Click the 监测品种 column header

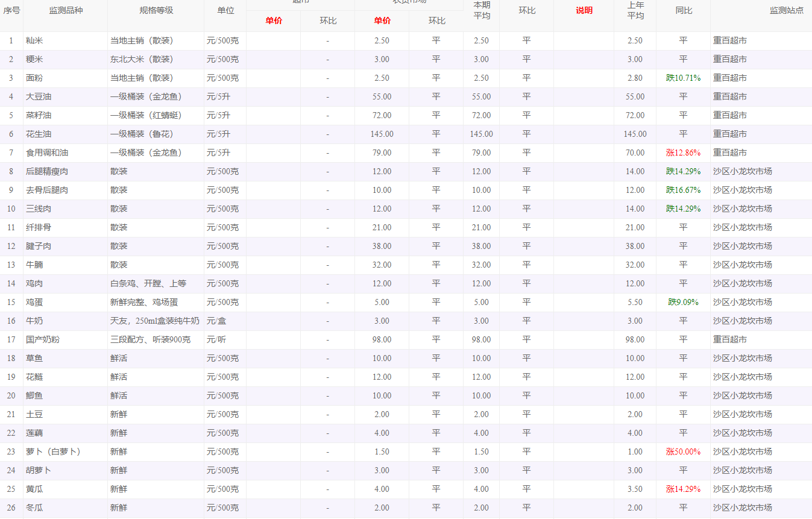tap(65, 11)
